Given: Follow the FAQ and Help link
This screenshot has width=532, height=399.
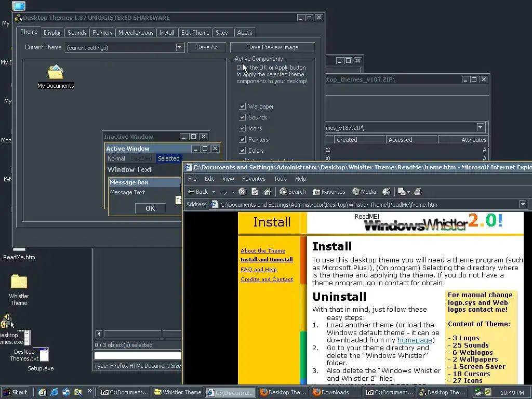Looking at the screenshot, I should click(x=259, y=270).
